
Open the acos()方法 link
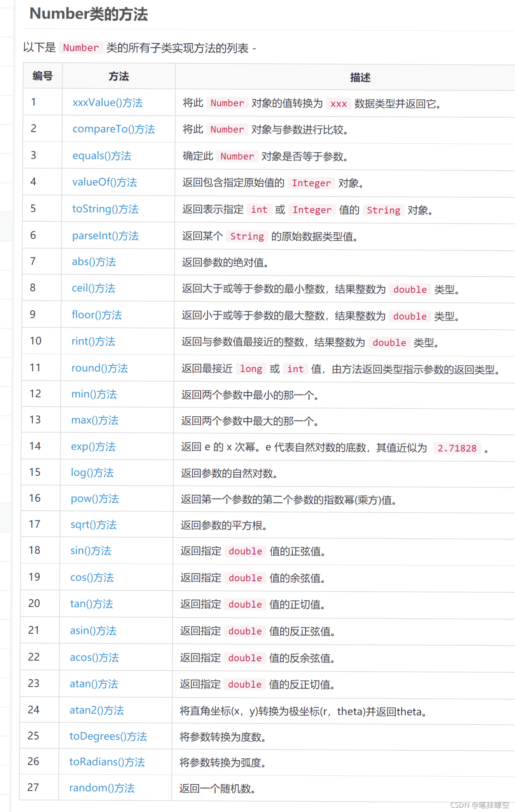click(x=94, y=657)
